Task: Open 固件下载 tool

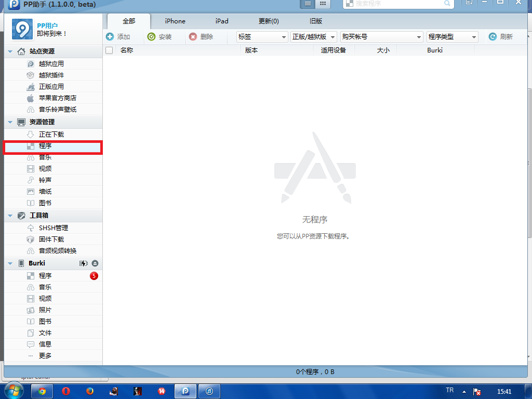Action: point(53,240)
